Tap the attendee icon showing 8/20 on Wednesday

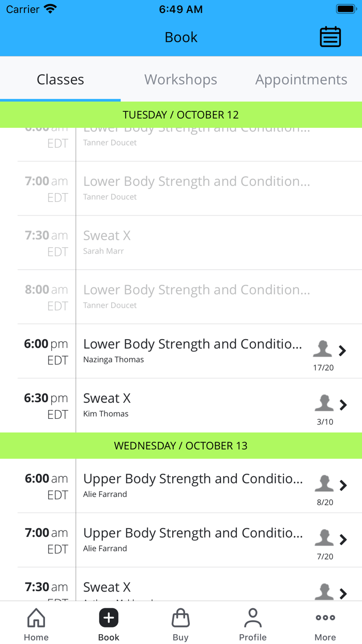[324, 483]
